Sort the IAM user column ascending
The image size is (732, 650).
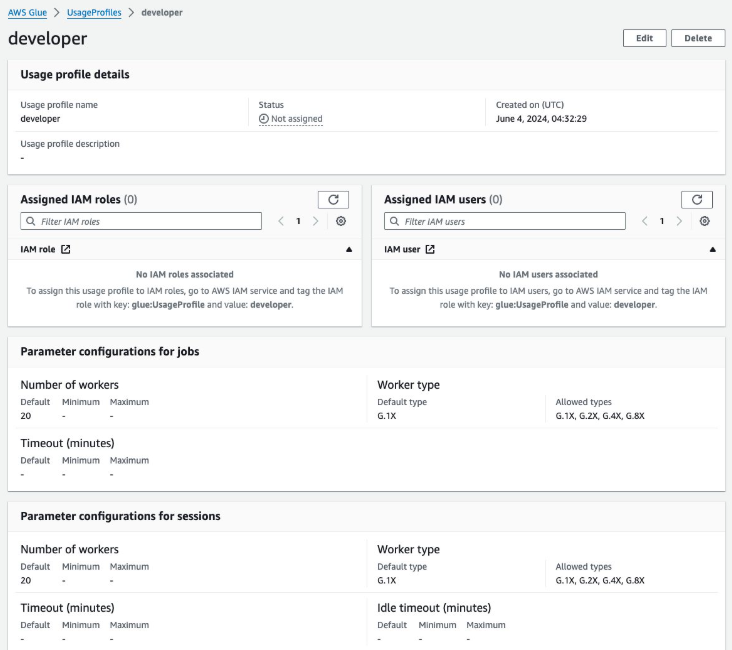tap(712, 249)
